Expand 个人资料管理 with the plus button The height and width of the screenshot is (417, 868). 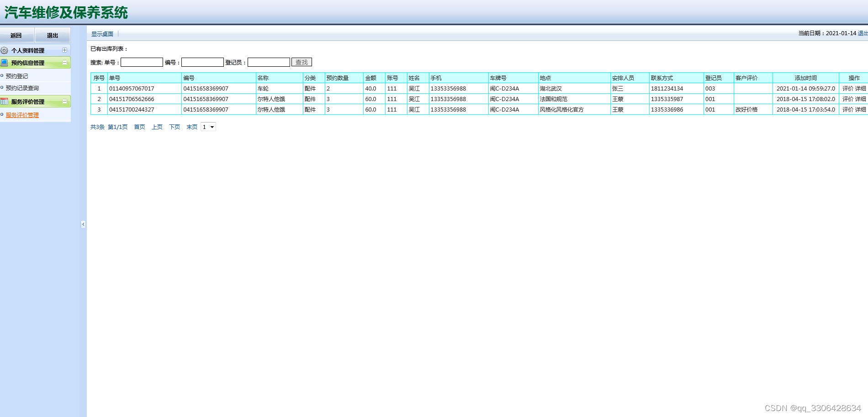tap(64, 50)
